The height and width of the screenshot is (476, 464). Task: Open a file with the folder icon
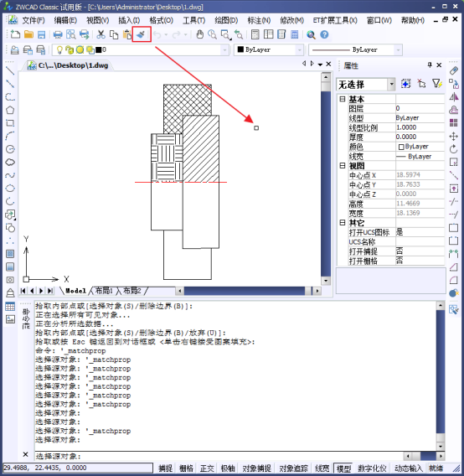click(28, 34)
